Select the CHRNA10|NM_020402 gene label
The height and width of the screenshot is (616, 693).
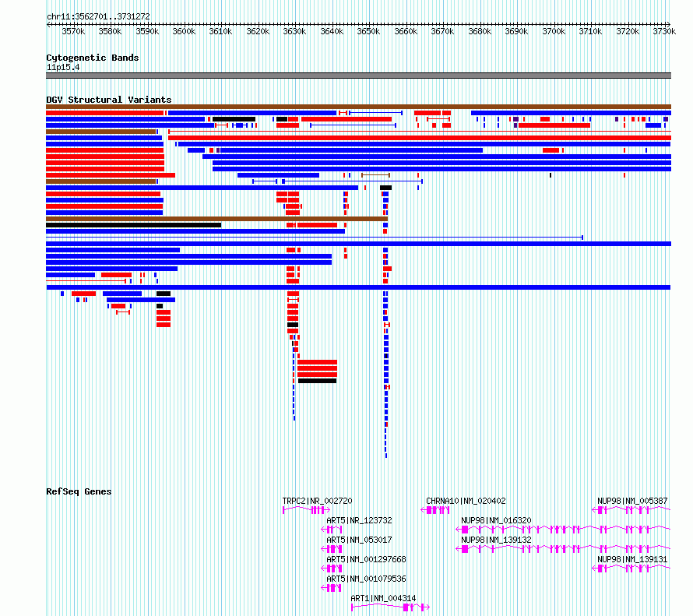[x=466, y=501]
